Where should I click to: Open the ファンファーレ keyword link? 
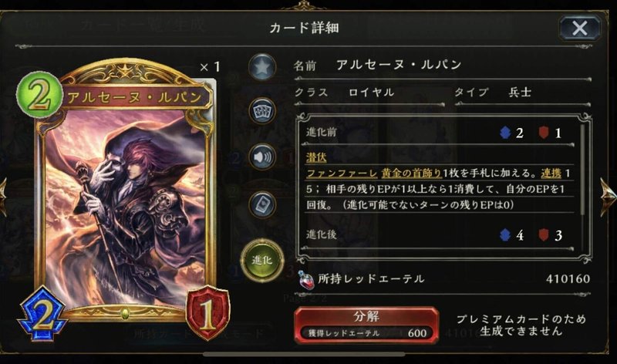coord(341,174)
